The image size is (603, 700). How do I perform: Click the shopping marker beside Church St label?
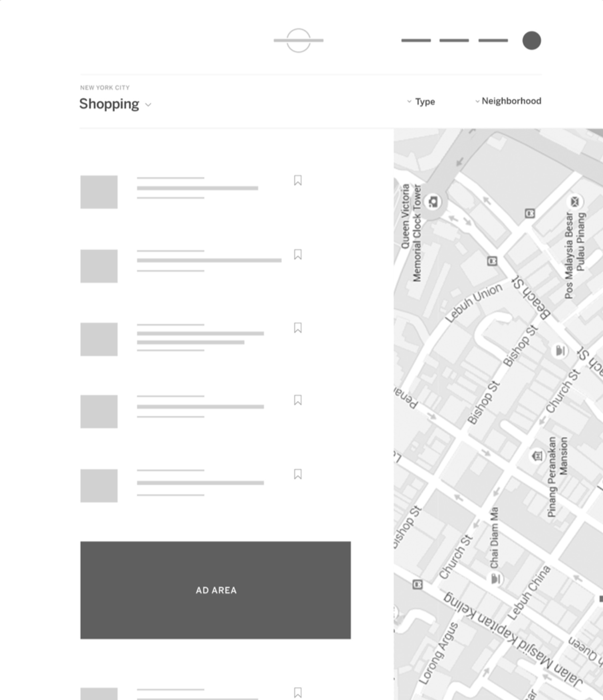[560, 351]
